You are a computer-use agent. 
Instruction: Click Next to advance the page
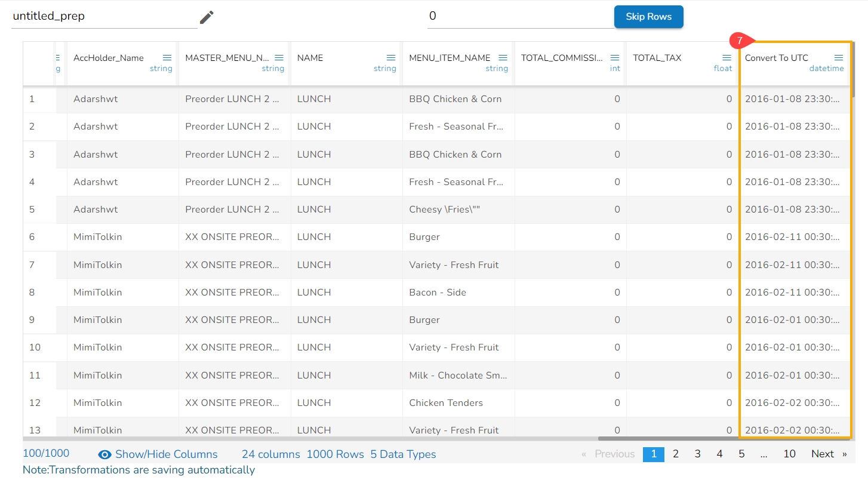click(823, 454)
